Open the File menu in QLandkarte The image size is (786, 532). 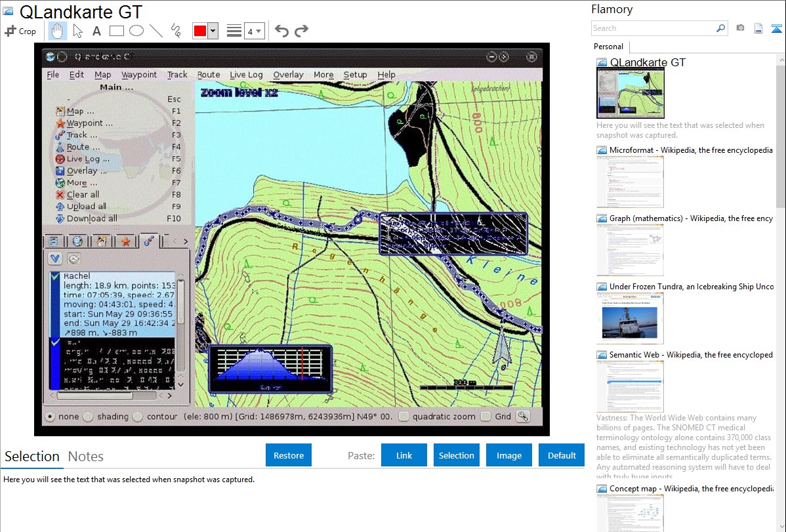click(52, 75)
